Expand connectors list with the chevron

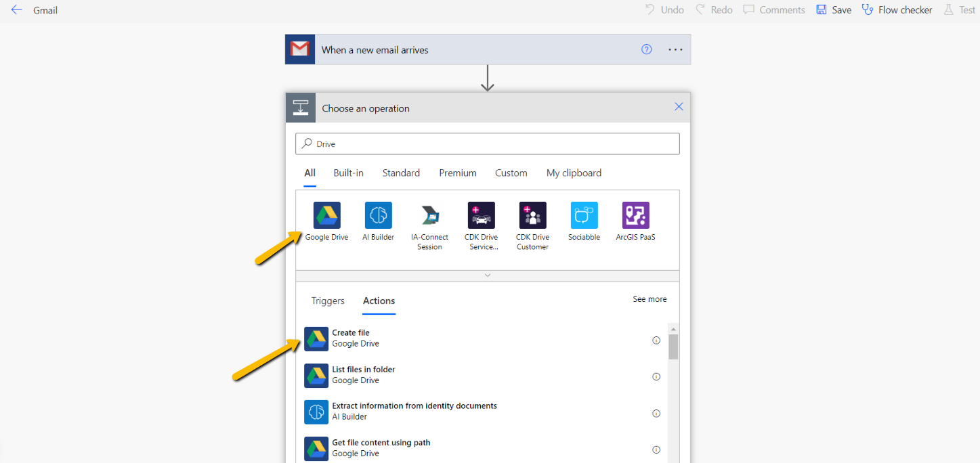coord(488,275)
